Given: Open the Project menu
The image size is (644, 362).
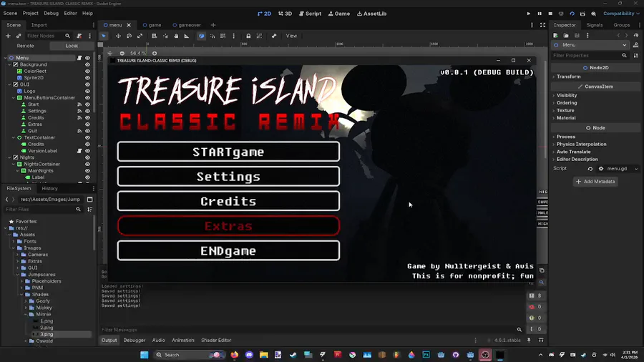Looking at the screenshot, I should [30, 14].
